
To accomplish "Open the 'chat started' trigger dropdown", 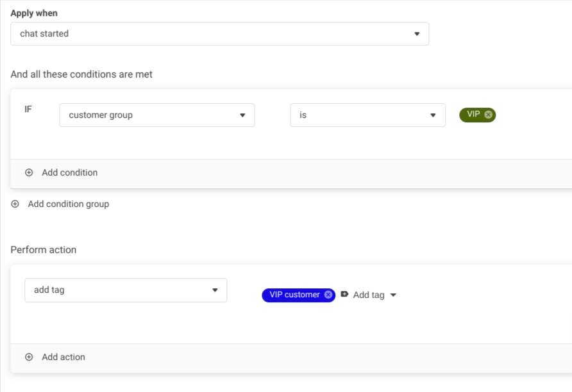I will coord(212,34).
